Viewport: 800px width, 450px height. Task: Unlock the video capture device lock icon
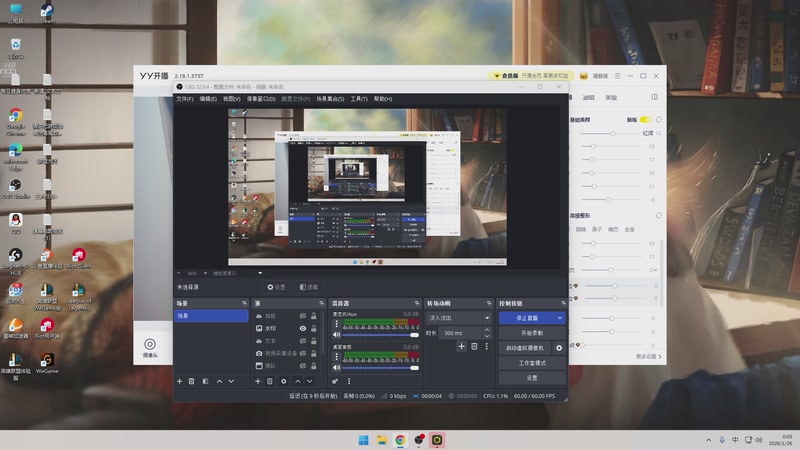tap(314, 353)
